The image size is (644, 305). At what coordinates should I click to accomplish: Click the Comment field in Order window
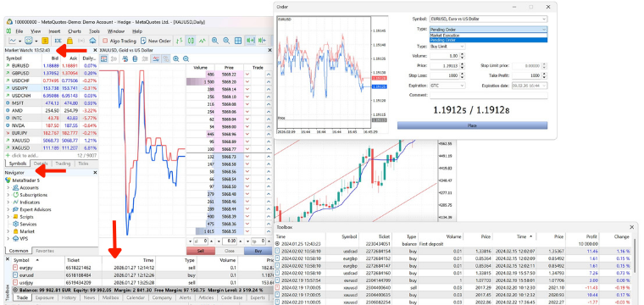tap(488, 95)
